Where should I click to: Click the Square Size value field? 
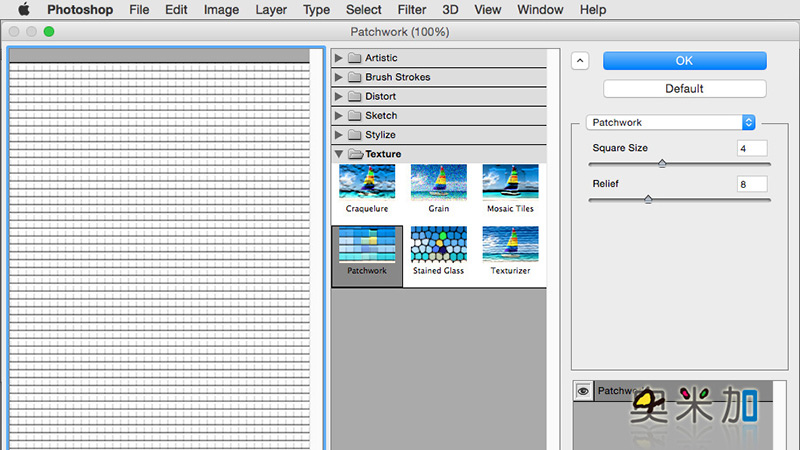point(752,148)
